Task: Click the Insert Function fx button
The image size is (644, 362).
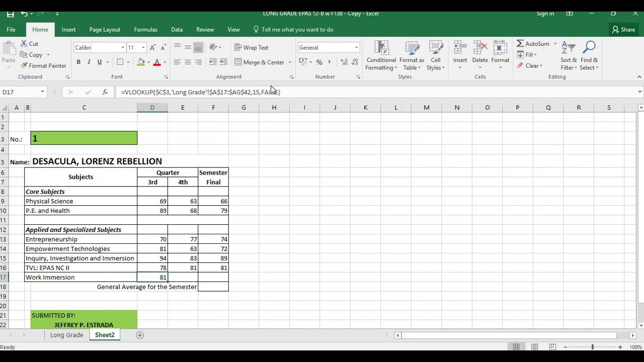Action: click(105, 92)
